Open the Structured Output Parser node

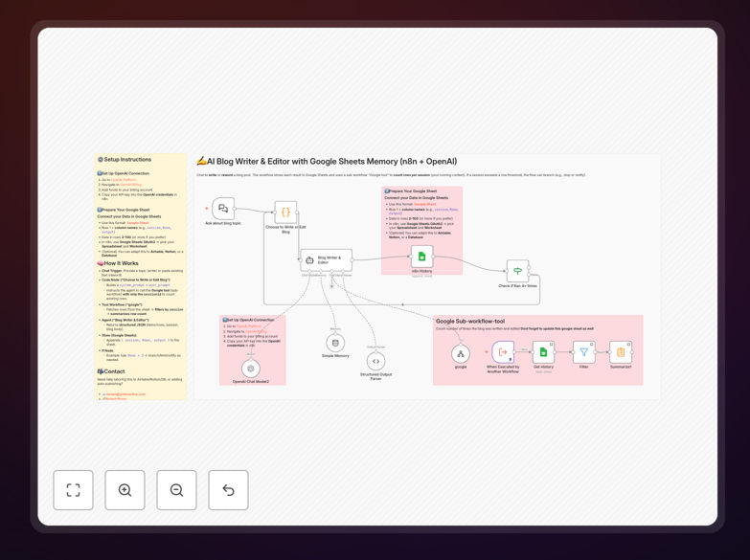point(375,361)
